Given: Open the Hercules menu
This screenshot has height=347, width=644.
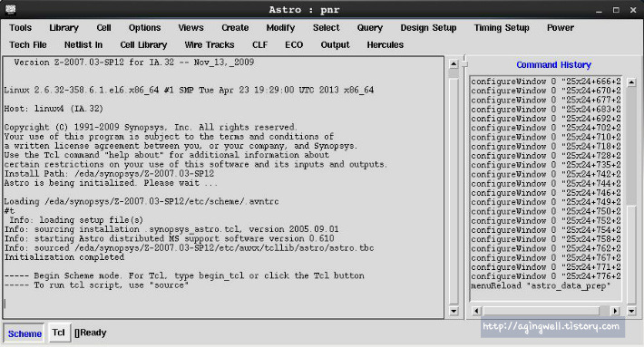Looking at the screenshot, I should coord(385,45).
